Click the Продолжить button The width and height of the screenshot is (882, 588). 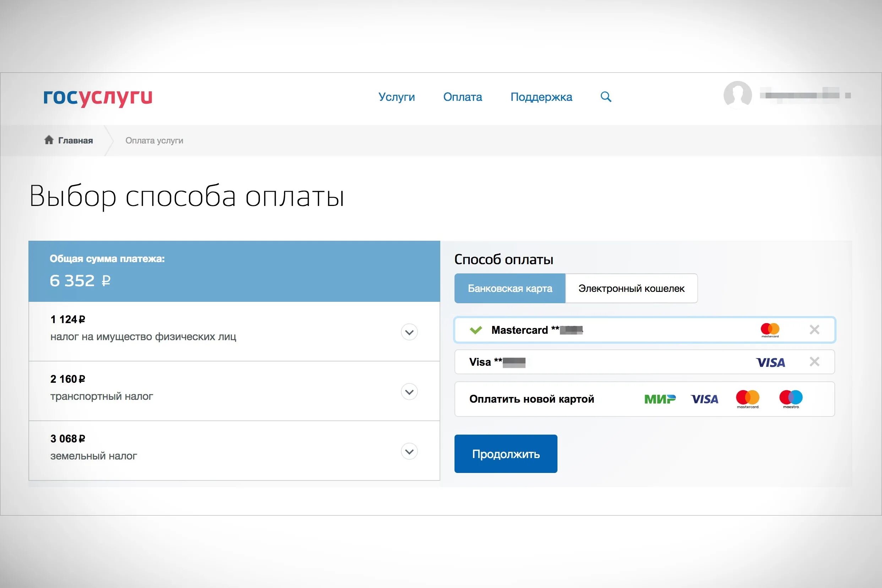[x=506, y=454]
